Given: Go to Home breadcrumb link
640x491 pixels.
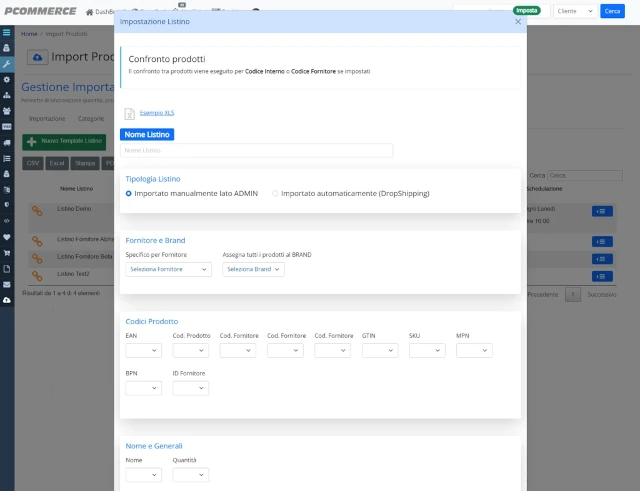Looking at the screenshot, I should (x=29, y=34).
